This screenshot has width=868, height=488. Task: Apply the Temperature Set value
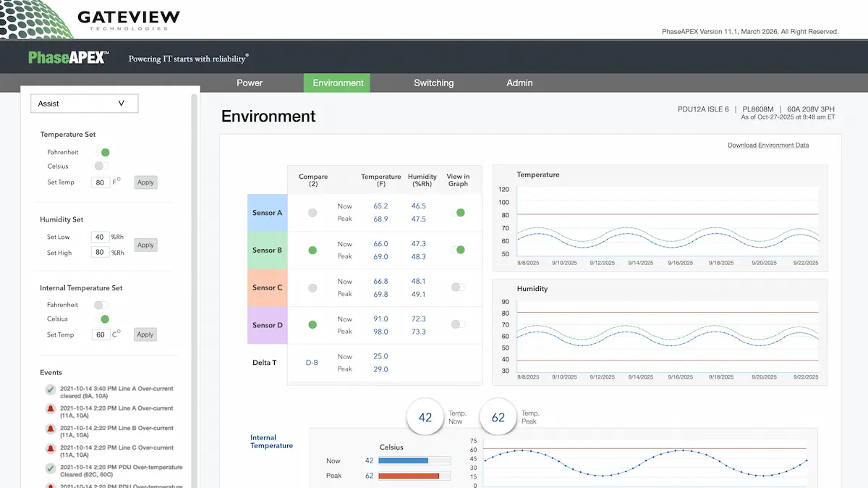[x=145, y=182]
